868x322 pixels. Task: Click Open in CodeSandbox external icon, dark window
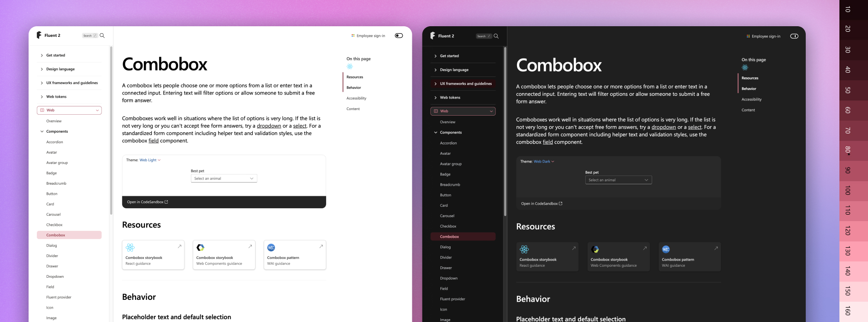pyautogui.click(x=560, y=204)
